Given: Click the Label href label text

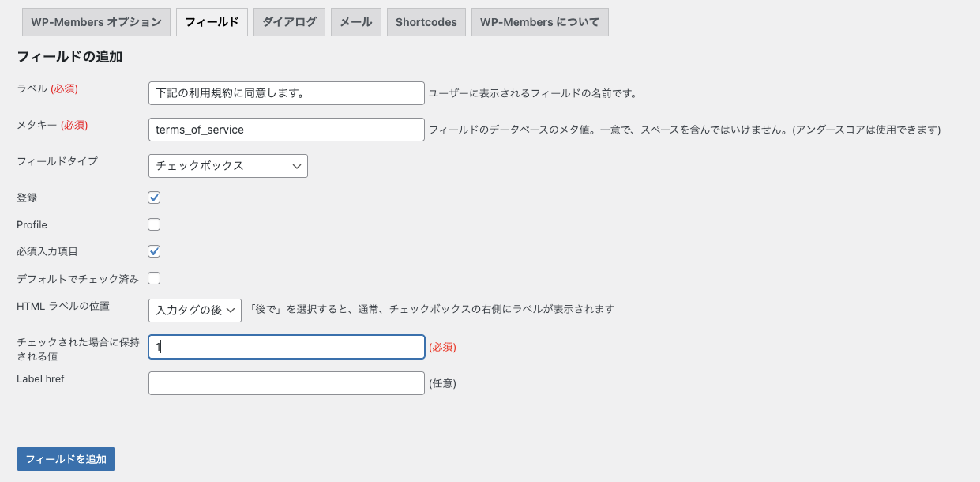Looking at the screenshot, I should point(40,378).
